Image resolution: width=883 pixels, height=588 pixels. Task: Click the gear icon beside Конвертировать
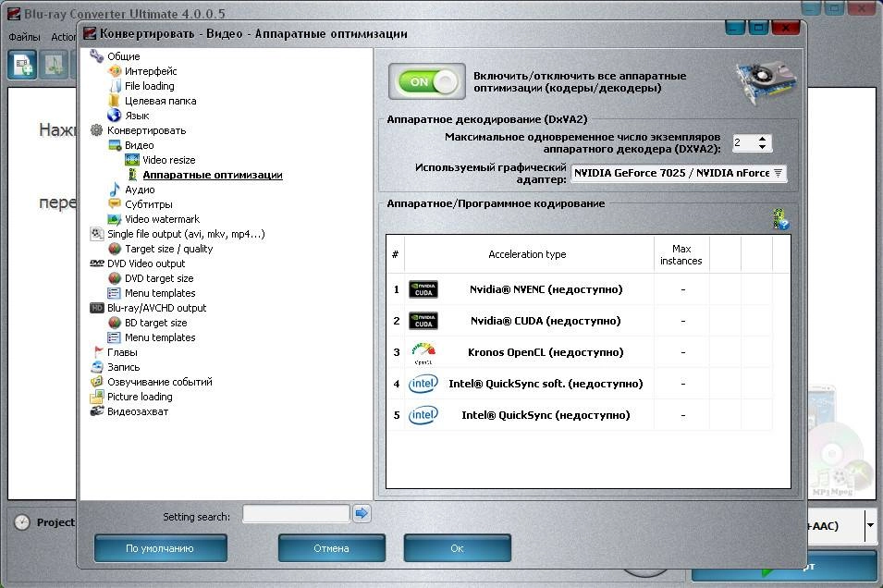(x=97, y=130)
